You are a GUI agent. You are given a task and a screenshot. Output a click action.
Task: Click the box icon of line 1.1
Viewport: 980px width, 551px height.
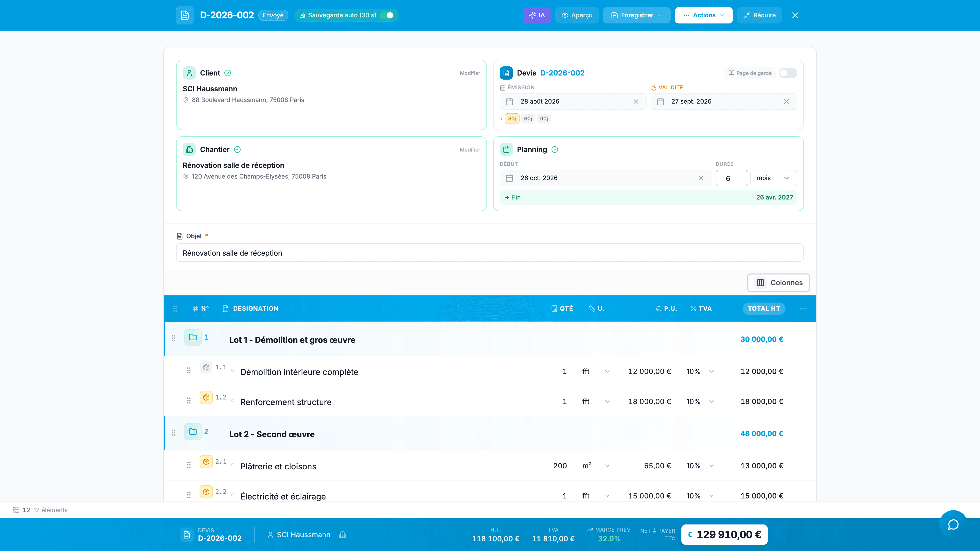[x=206, y=367]
